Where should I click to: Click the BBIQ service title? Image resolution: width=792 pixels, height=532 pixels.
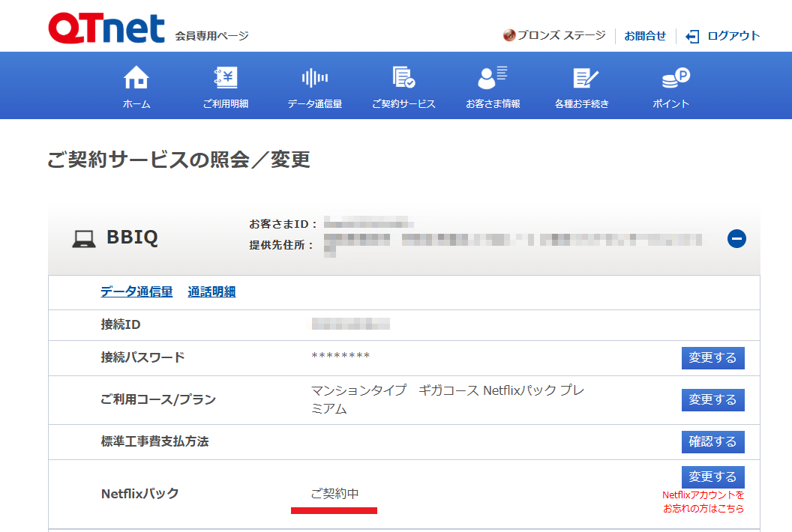(x=132, y=238)
